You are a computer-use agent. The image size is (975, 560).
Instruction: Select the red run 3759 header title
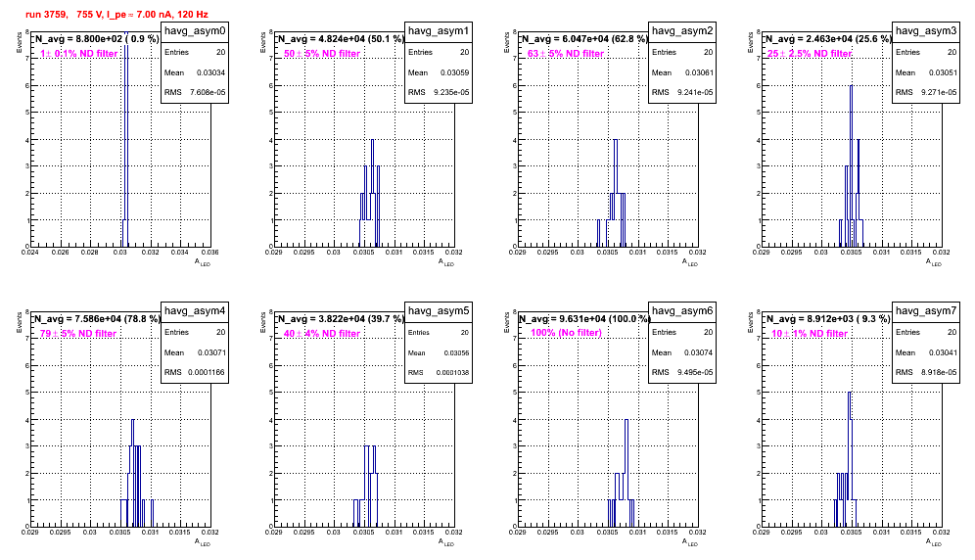[x=116, y=14]
